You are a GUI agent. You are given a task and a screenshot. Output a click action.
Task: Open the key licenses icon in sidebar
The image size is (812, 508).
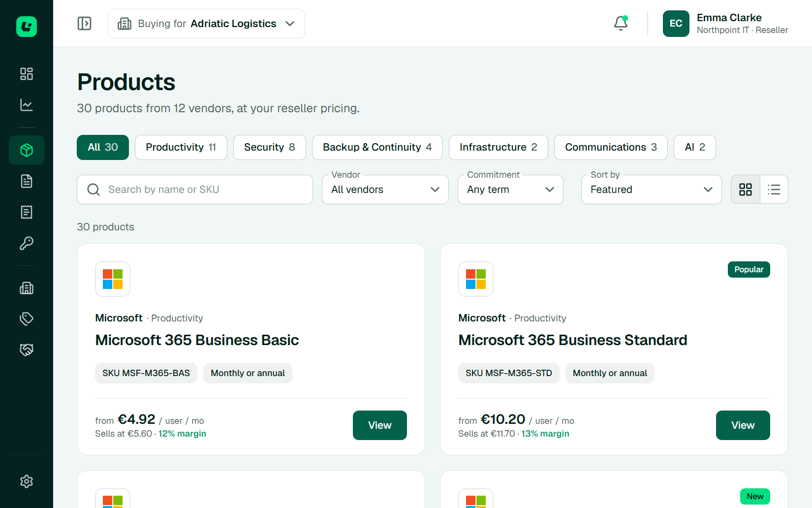(x=27, y=243)
